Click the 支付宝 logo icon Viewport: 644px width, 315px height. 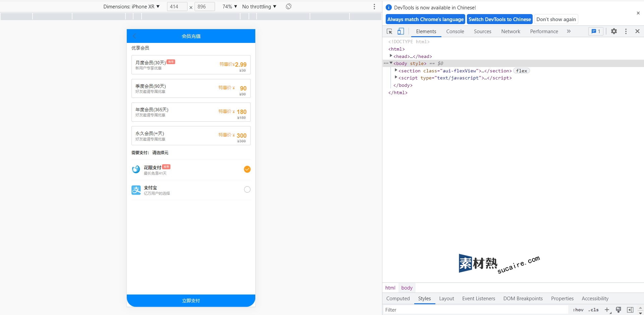pos(136,190)
